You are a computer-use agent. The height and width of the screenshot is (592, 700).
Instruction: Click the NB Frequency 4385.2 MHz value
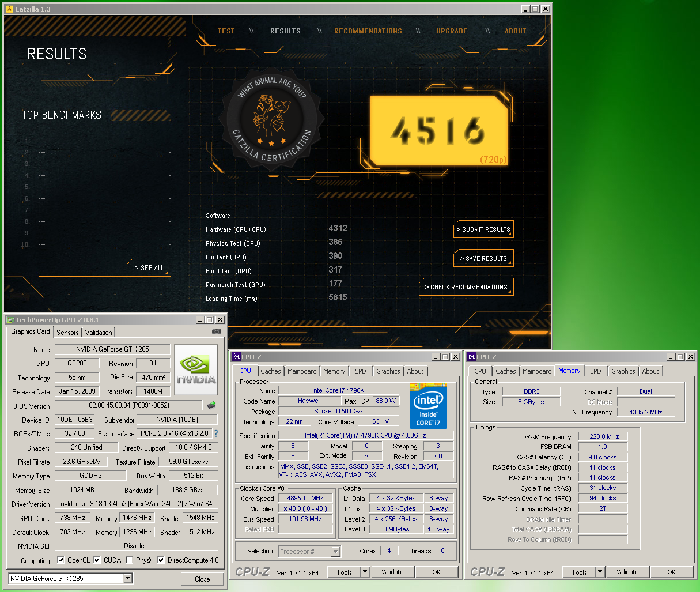(646, 412)
